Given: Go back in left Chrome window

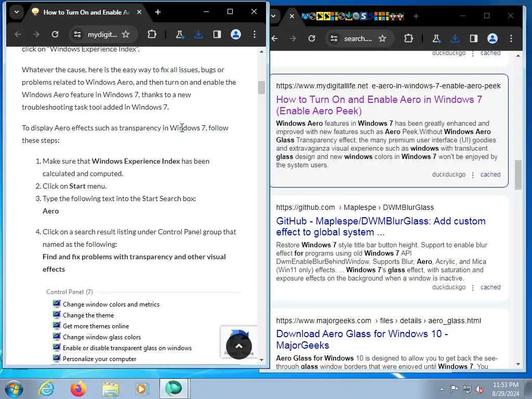Looking at the screenshot, I should point(18,34).
